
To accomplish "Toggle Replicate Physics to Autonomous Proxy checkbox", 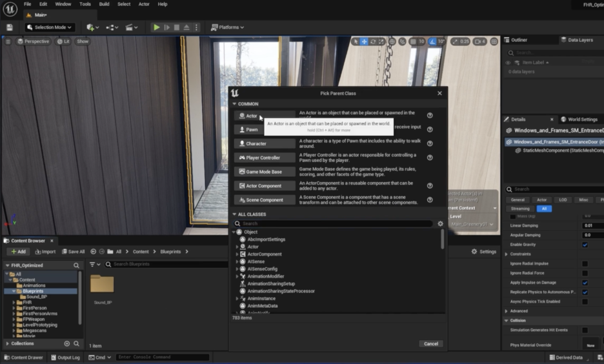I will tap(585, 292).
